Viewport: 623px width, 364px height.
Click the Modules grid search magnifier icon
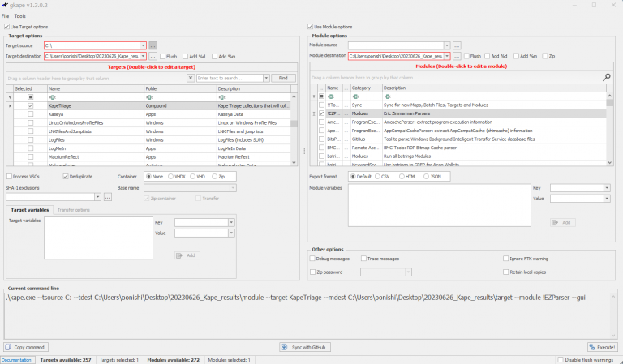point(606,77)
